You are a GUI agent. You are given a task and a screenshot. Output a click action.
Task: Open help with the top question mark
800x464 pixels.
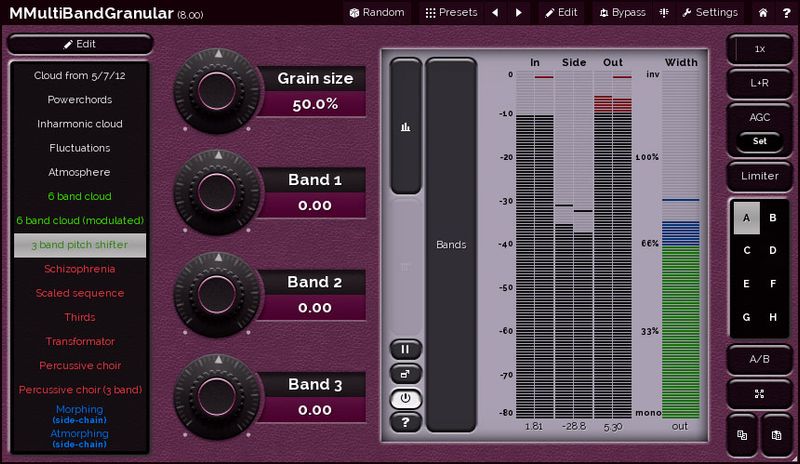pos(786,13)
